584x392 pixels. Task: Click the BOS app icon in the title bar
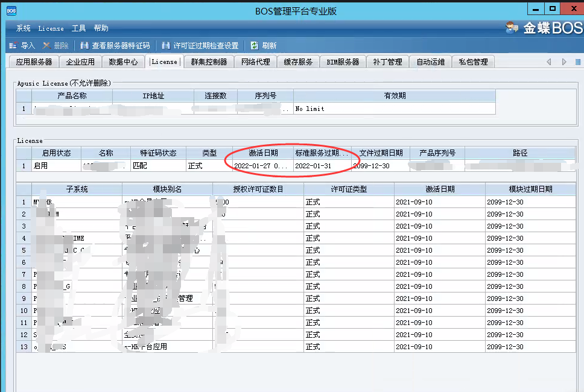click(11, 11)
